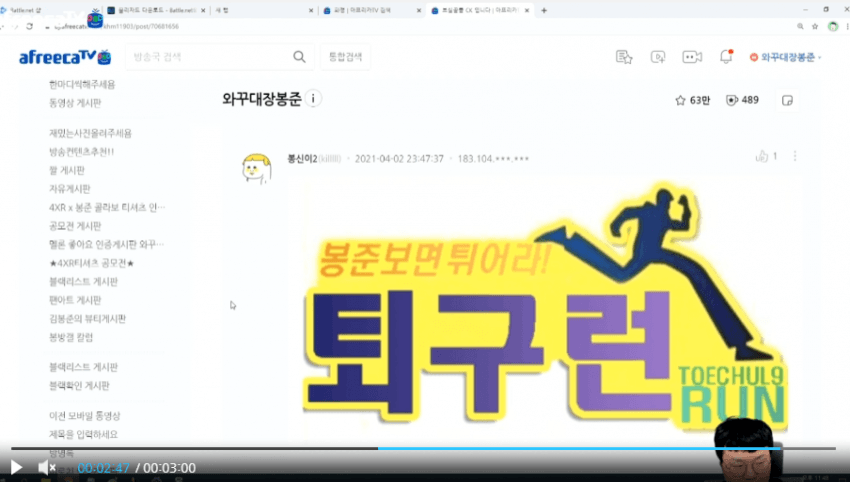850x482 pixels.
Task: Click the sticky note icon near 489
Action: pyautogui.click(x=787, y=100)
